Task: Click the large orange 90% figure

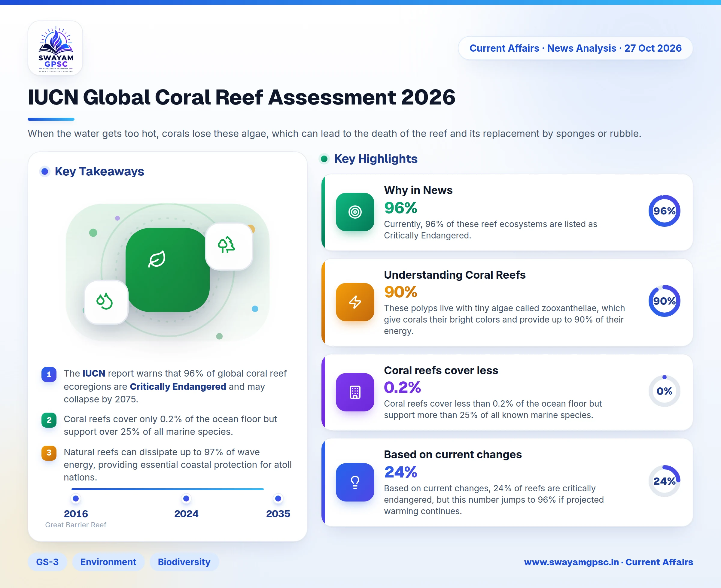Action: tap(400, 292)
